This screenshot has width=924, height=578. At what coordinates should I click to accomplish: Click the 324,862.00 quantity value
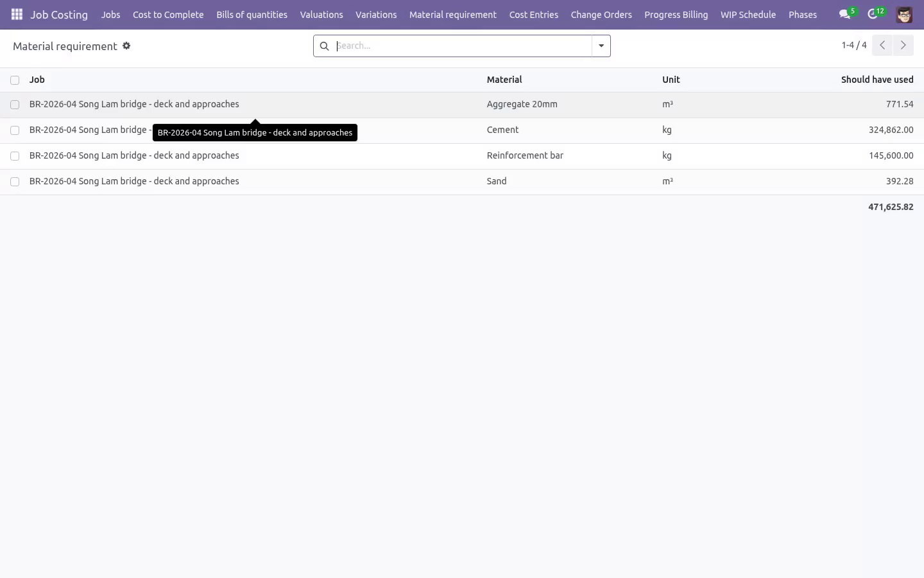pyautogui.click(x=891, y=130)
